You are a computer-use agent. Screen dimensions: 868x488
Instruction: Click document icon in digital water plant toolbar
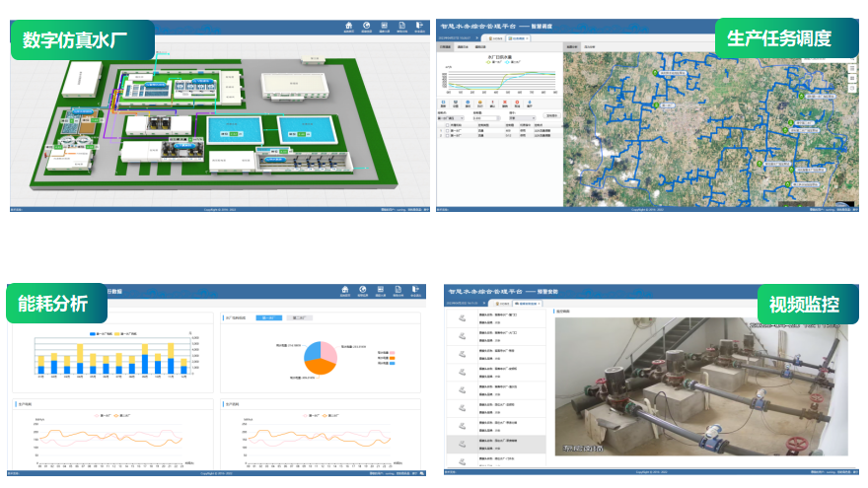point(401,27)
